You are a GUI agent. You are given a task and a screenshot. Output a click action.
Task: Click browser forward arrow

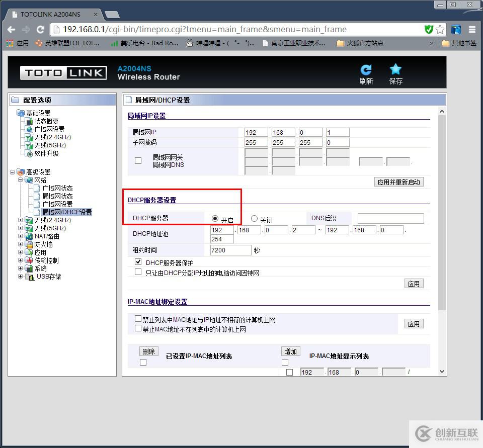point(26,30)
